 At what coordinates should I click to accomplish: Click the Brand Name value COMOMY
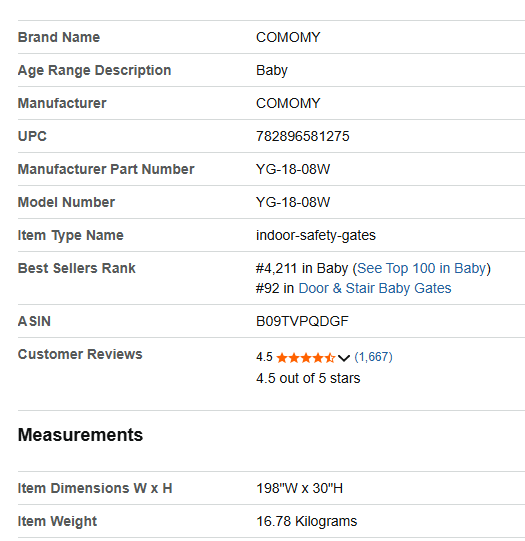(x=288, y=37)
